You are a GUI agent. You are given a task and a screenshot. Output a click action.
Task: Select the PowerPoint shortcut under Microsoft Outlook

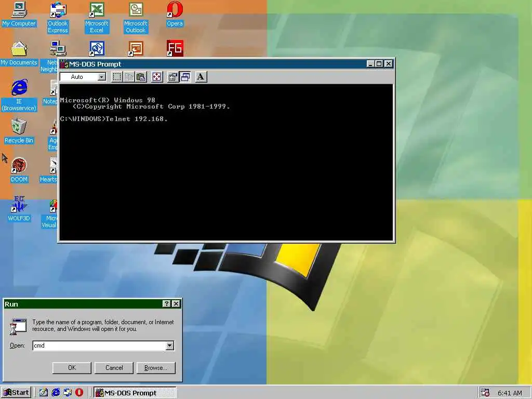point(136,48)
